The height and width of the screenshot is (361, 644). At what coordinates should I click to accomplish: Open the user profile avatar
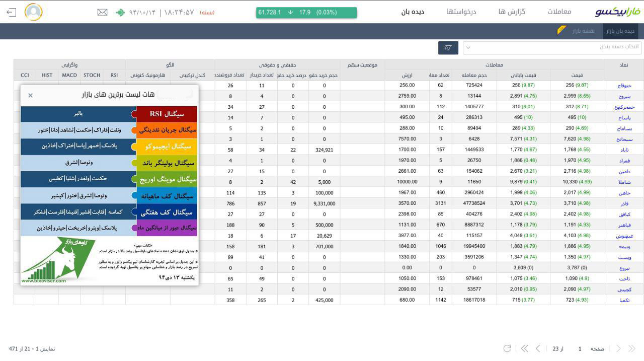pos(34,12)
